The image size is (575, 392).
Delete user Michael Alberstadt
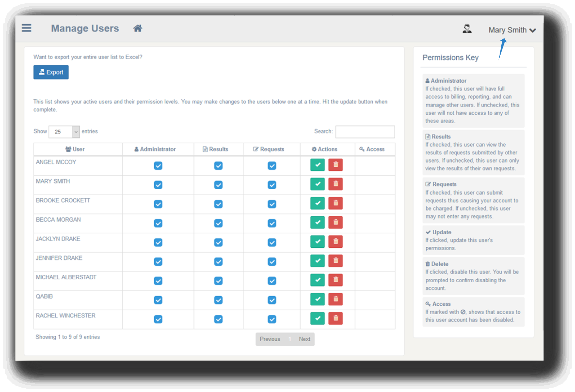pos(335,280)
